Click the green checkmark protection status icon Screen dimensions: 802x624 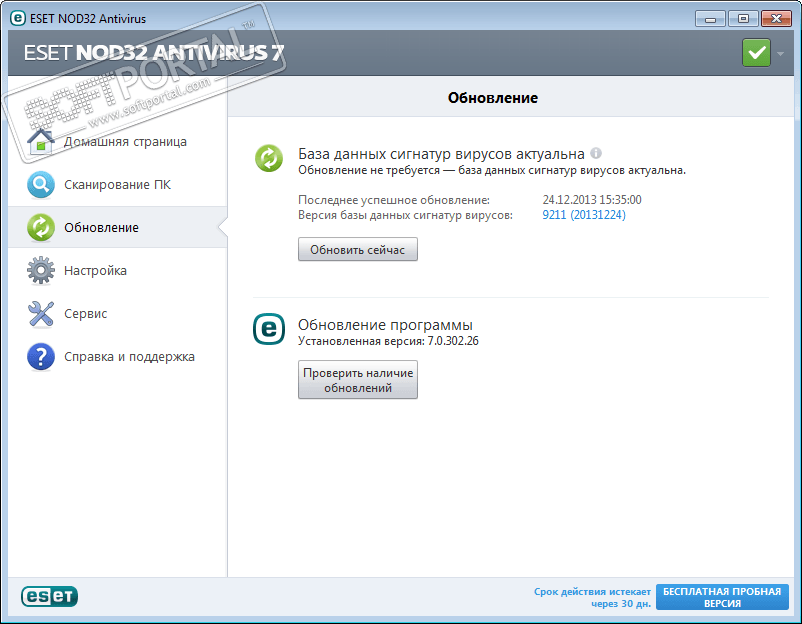[756, 53]
